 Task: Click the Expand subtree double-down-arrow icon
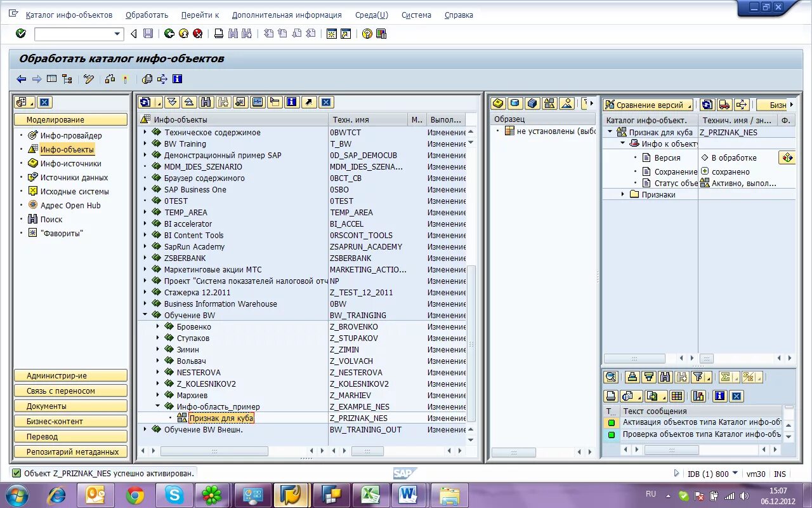point(173,102)
